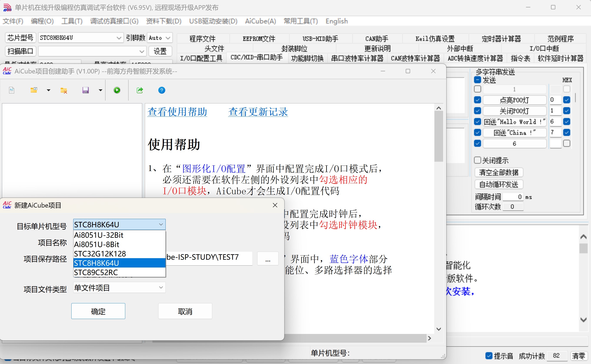The height and width of the screenshot is (364, 591).
Task: Switch to the I/O口配置工具 tab
Action: [x=201, y=58]
